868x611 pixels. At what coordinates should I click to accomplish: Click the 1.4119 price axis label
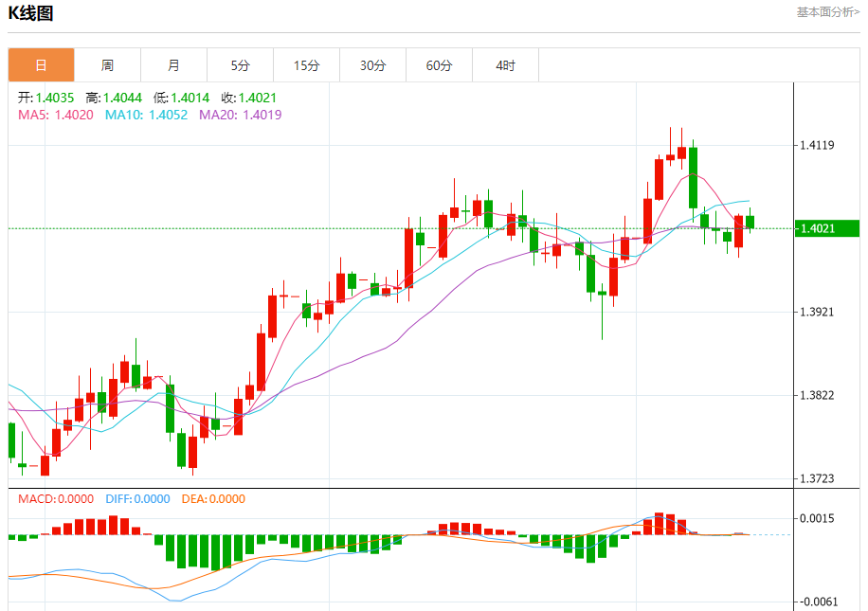click(817, 145)
